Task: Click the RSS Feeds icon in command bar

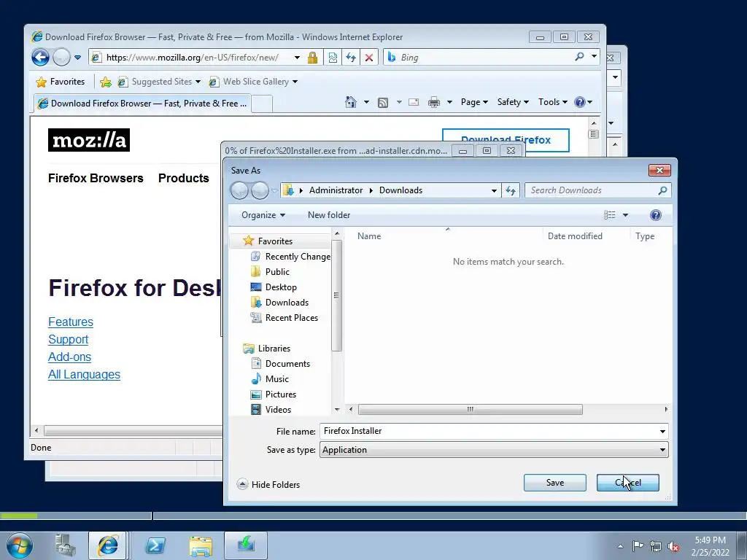Action: click(x=383, y=102)
